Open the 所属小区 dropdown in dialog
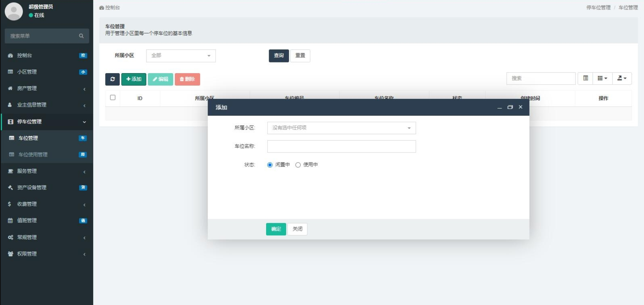Image resolution: width=644 pixels, height=305 pixels. pos(341,128)
